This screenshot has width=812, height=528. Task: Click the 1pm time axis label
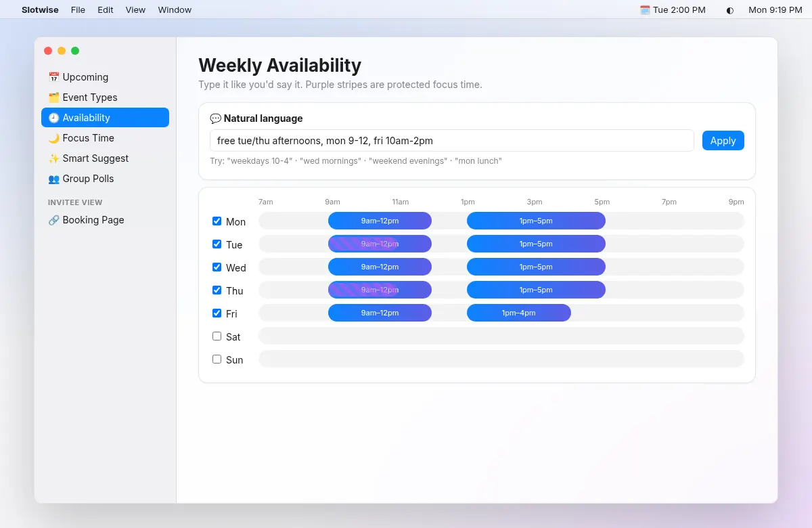click(468, 202)
